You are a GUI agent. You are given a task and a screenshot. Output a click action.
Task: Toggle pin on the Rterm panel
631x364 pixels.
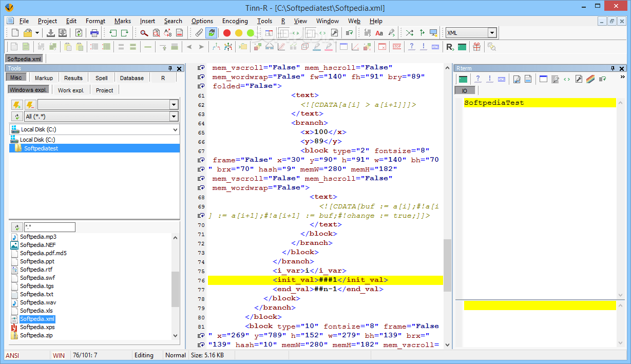point(613,68)
